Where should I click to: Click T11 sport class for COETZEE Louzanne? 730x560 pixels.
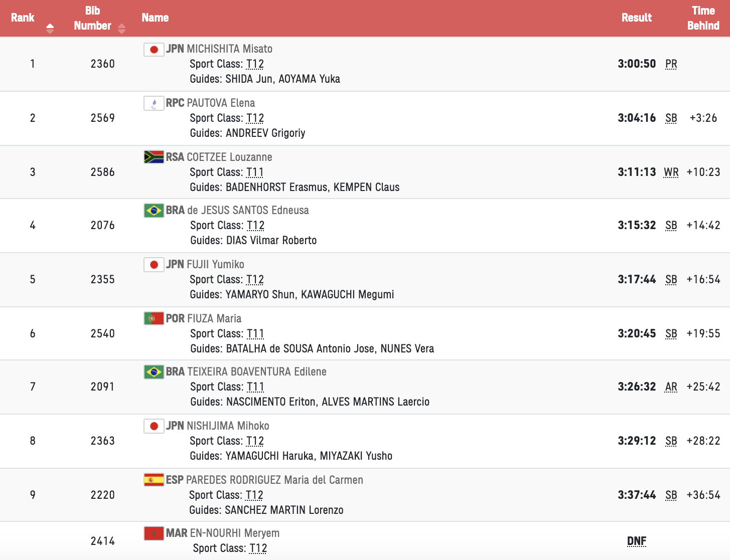255,172
